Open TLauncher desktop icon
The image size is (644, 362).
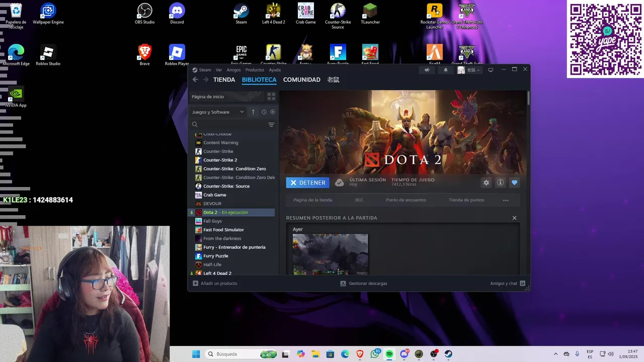pos(370,14)
